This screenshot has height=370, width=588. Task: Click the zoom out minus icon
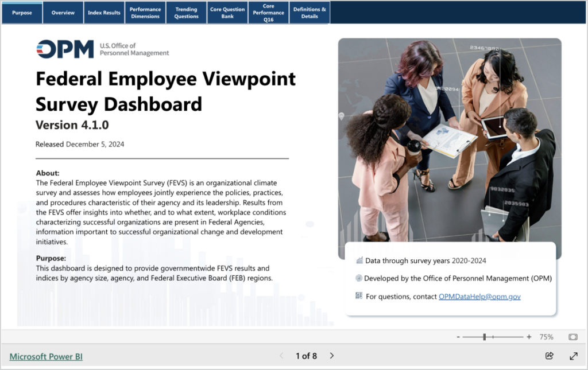coord(458,337)
